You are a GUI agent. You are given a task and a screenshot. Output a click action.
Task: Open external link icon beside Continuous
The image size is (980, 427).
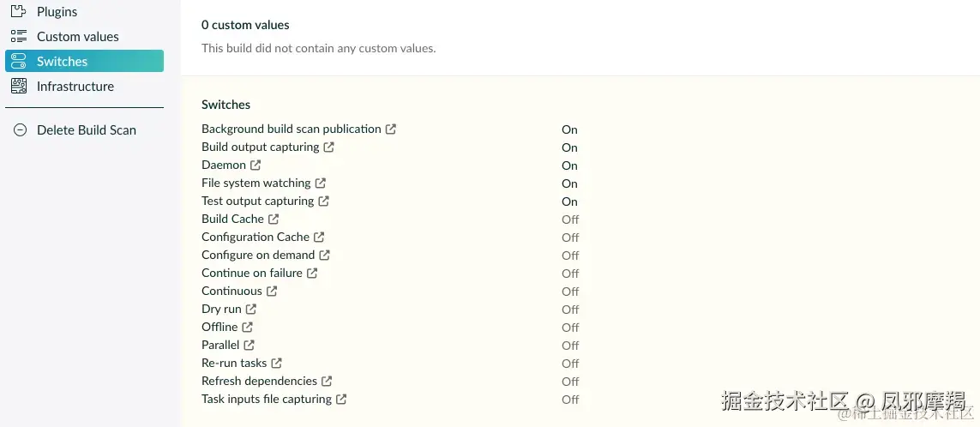272,292
